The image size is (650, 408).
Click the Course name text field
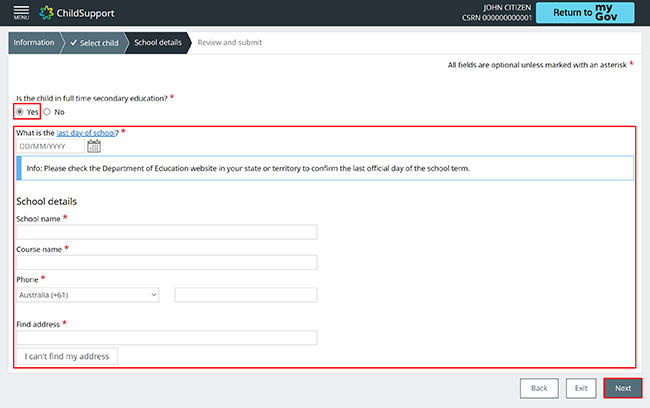[167, 262]
